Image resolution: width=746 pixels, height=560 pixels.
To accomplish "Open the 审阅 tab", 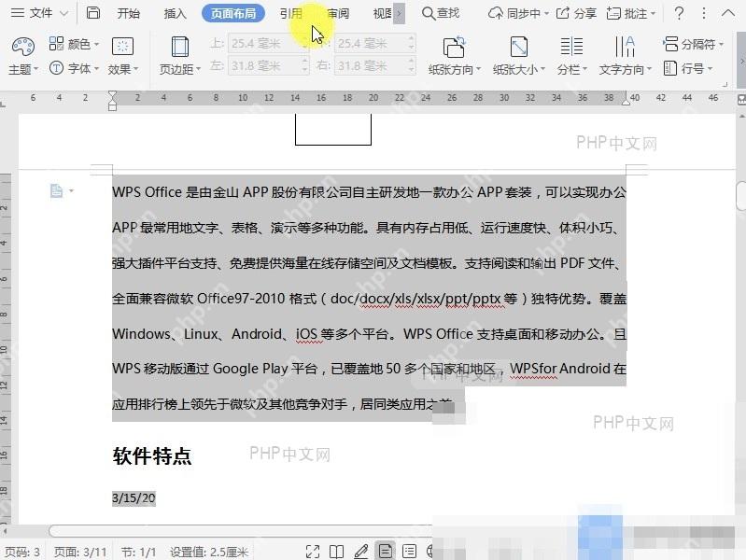I will pos(338,13).
